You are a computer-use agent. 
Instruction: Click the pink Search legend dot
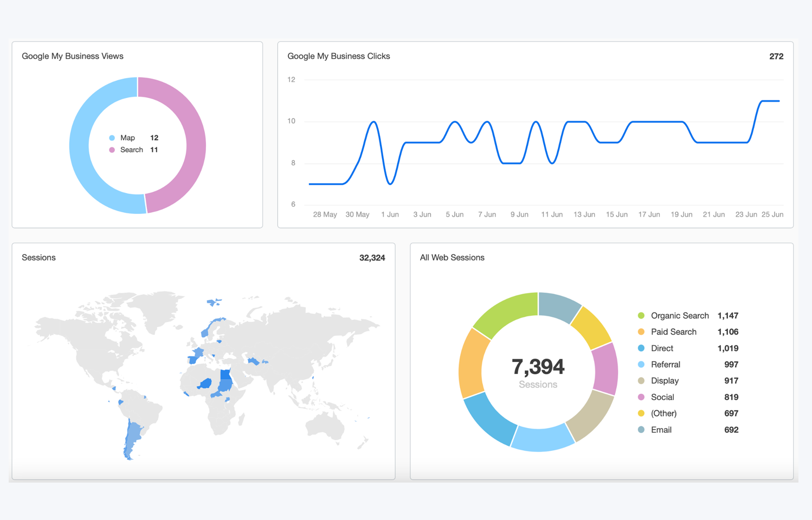pos(112,150)
